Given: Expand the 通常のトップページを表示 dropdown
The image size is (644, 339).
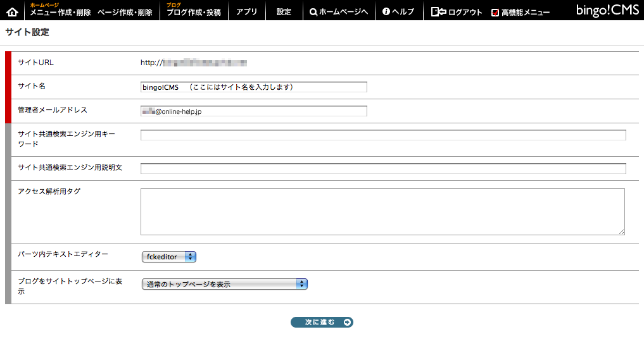Looking at the screenshot, I should 224,285.
